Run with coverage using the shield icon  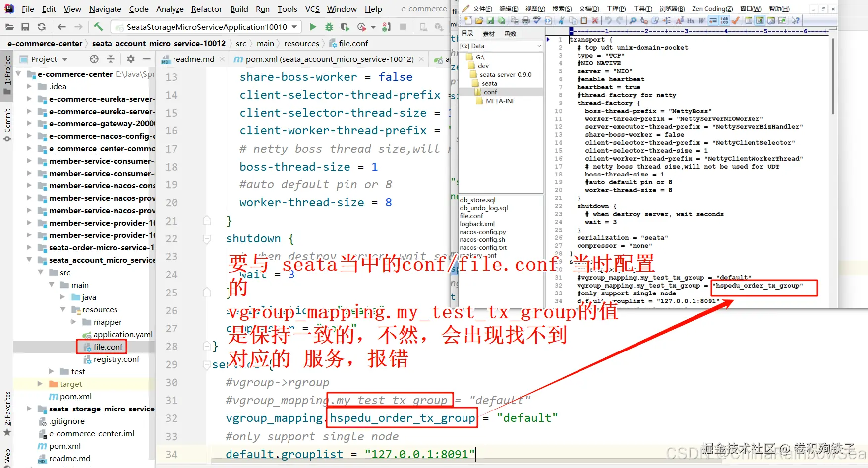coord(345,27)
